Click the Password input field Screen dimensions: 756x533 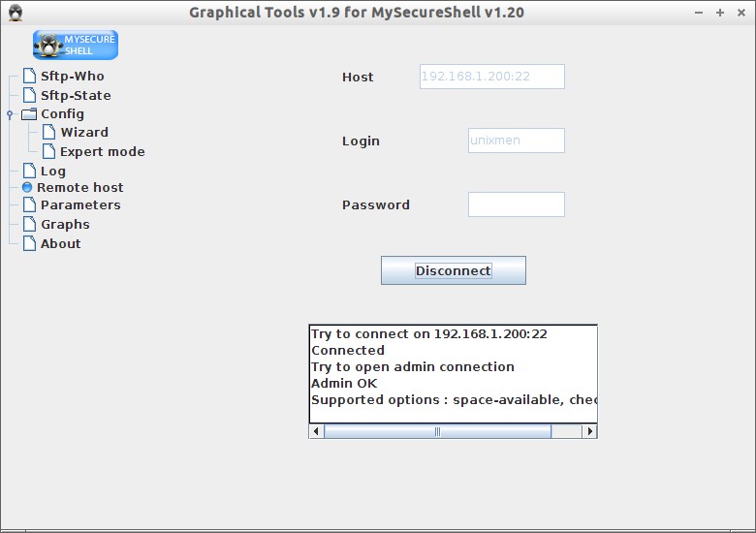(516, 204)
